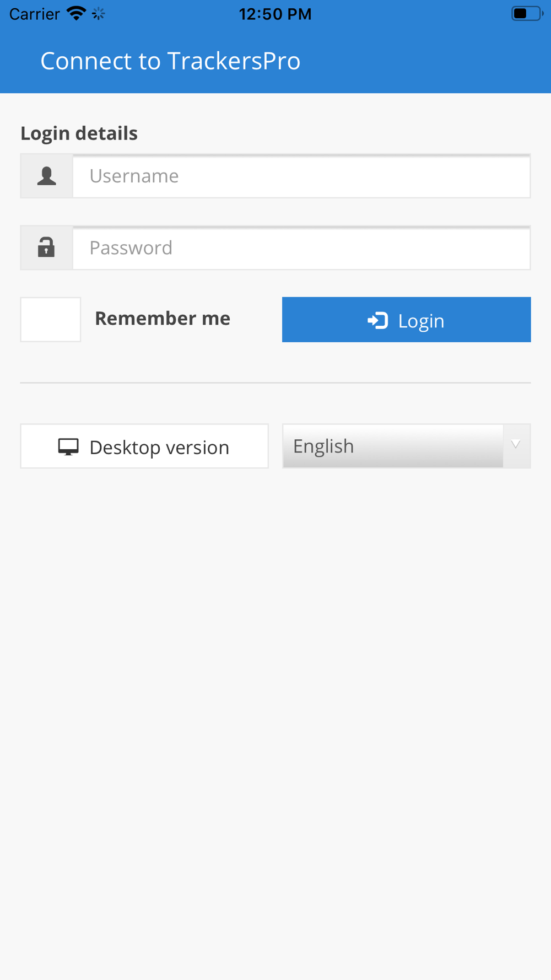The image size is (551, 980).
Task: Click the language dropdown arrow
Action: (x=516, y=445)
